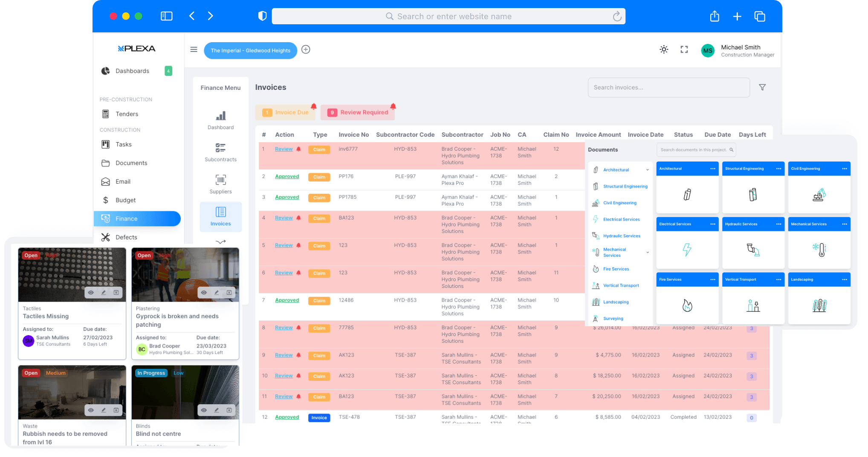The image size is (868, 457).
Task: Click Review on invoice BA123
Action: [284, 218]
